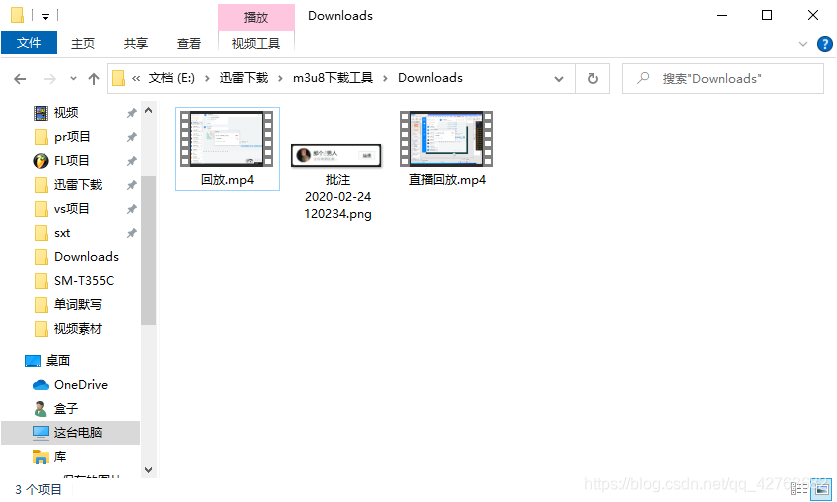Switch to the 查看 ribbon tab
Image resolution: width=837 pixels, height=502 pixels.
click(x=188, y=43)
